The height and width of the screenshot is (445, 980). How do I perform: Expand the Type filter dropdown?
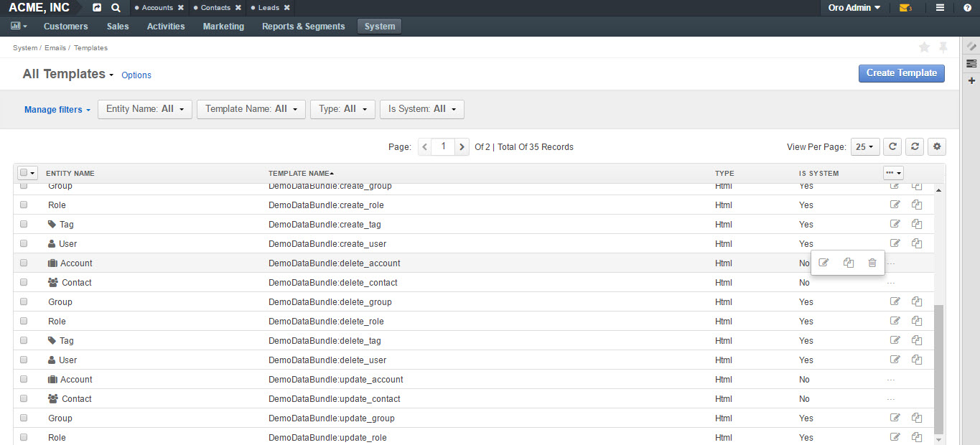pos(342,109)
